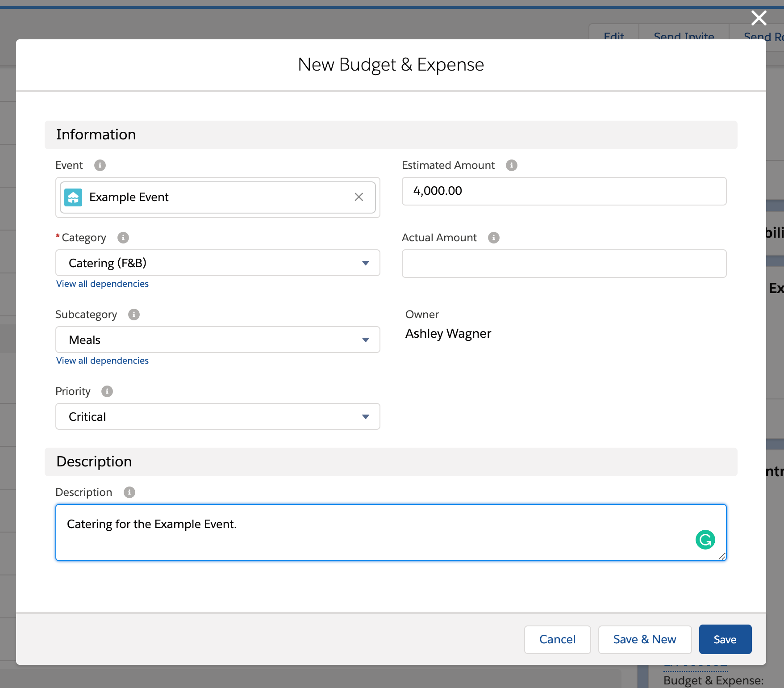Clear the Example Event selection
The image size is (784, 688).
(x=359, y=197)
